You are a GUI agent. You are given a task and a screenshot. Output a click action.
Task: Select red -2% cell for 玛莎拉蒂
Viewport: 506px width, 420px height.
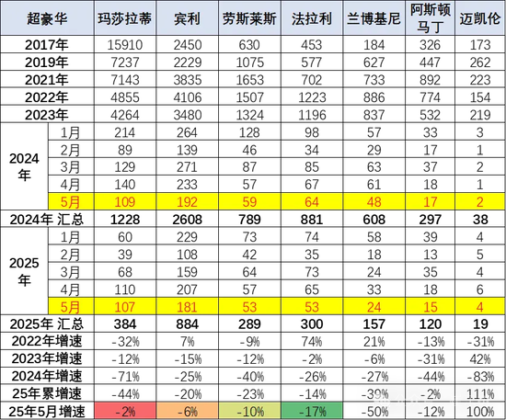point(125,411)
